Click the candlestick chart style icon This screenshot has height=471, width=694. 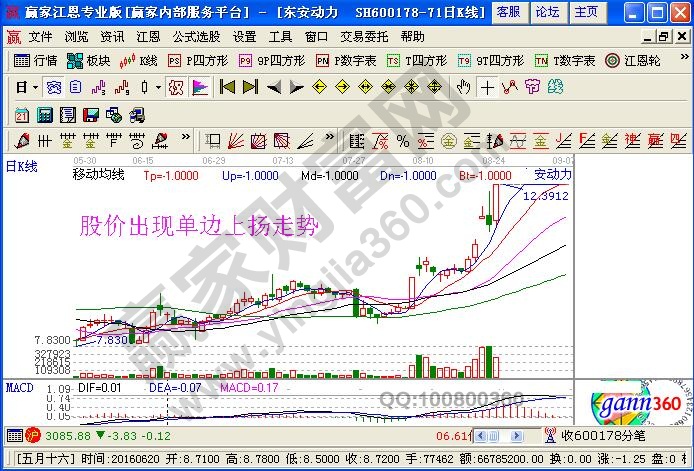coord(144,87)
